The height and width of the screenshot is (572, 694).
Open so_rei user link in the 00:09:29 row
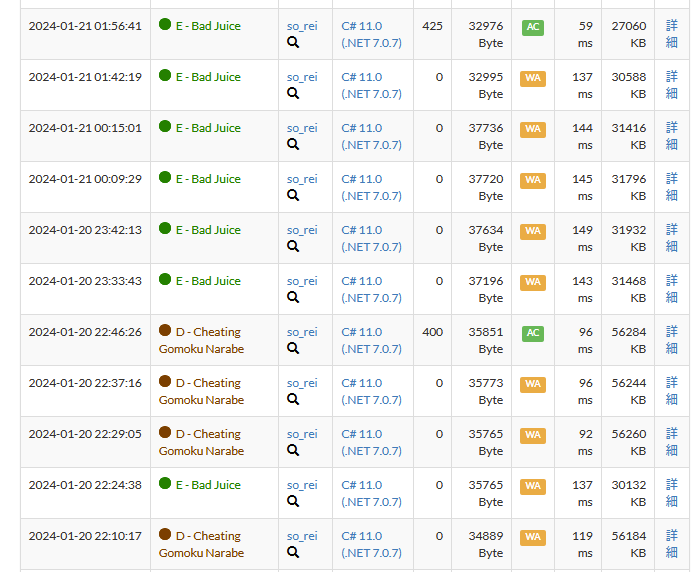[302, 179]
